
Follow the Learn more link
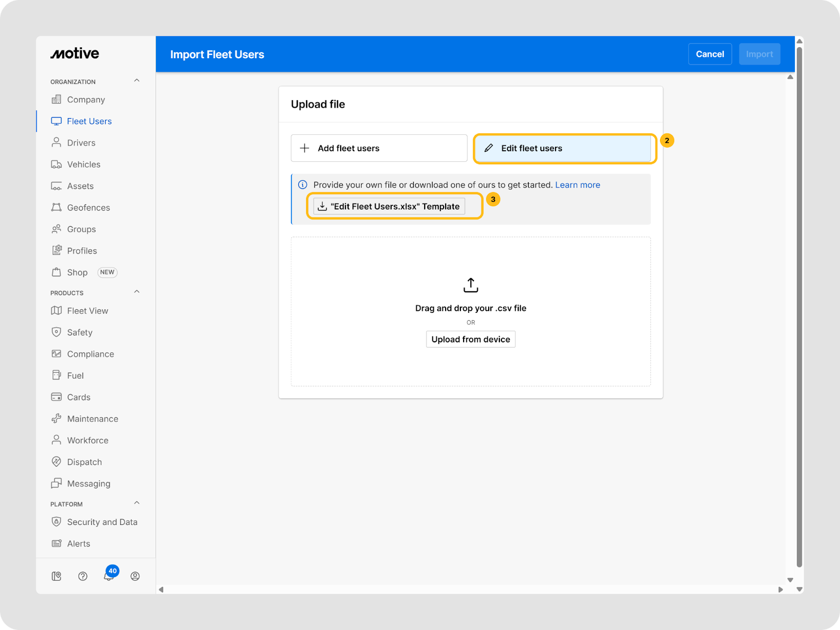[577, 185]
